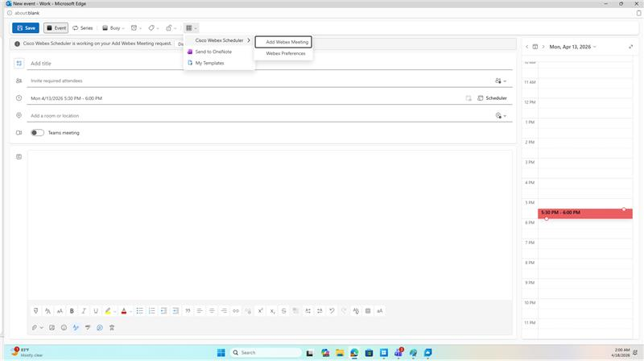644x361 pixels.
Task: Toggle underline formatting in the editor toolbar
Action: tap(96, 311)
